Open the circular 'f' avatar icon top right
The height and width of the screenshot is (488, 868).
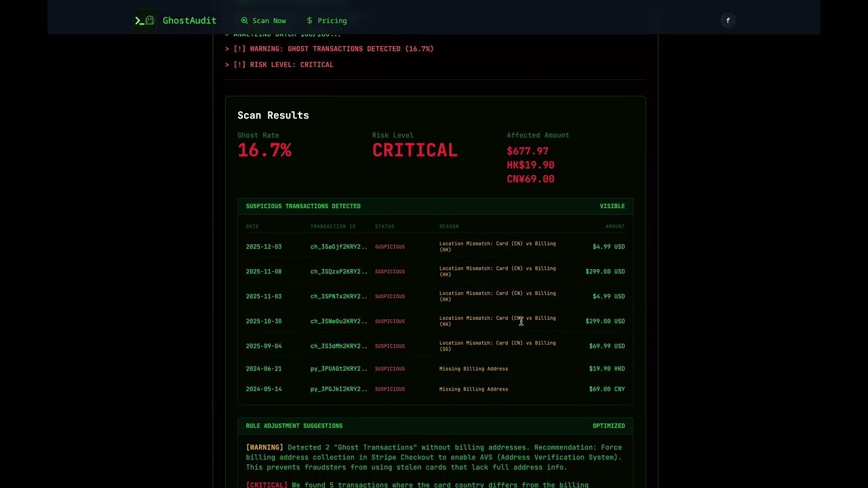[728, 20]
